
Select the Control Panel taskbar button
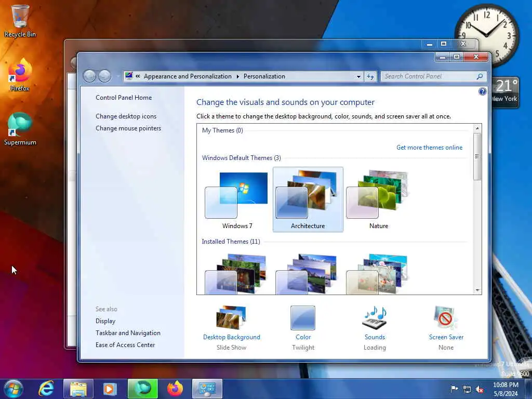[x=207, y=389]
